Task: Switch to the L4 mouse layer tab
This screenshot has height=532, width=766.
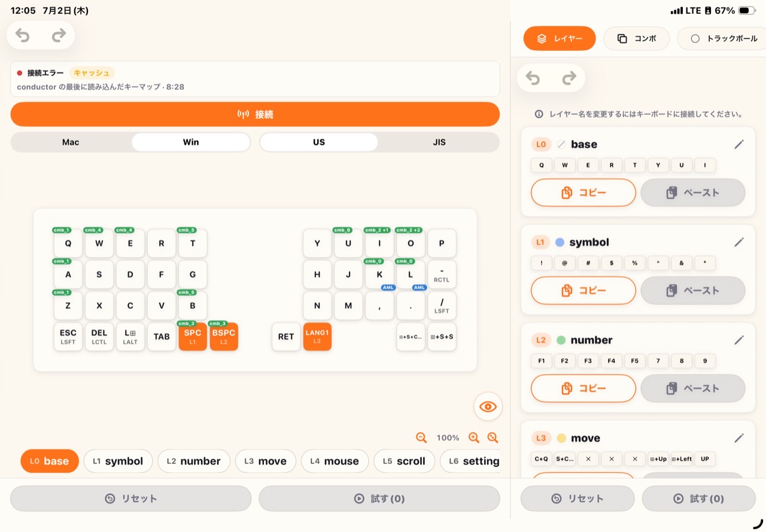Action: [335, 461]
